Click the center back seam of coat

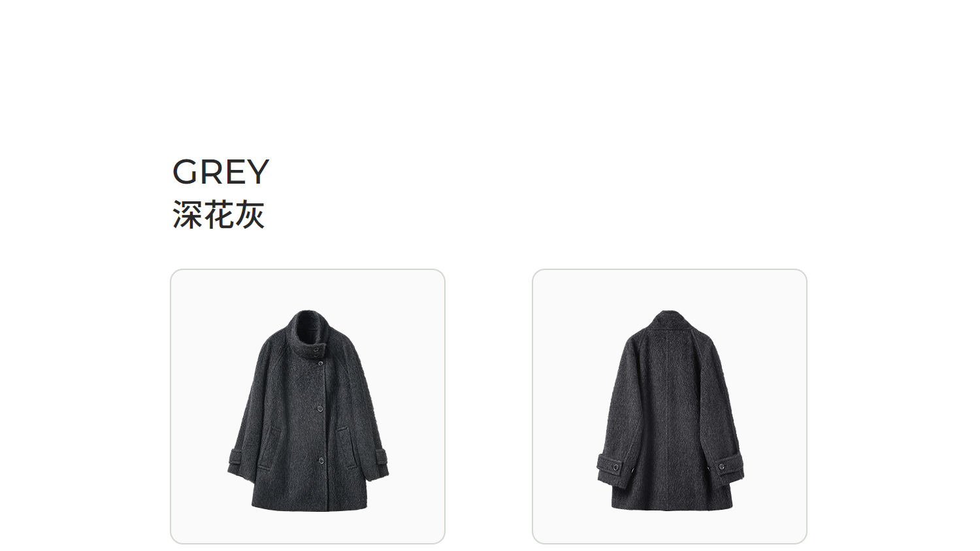(668, 418)
